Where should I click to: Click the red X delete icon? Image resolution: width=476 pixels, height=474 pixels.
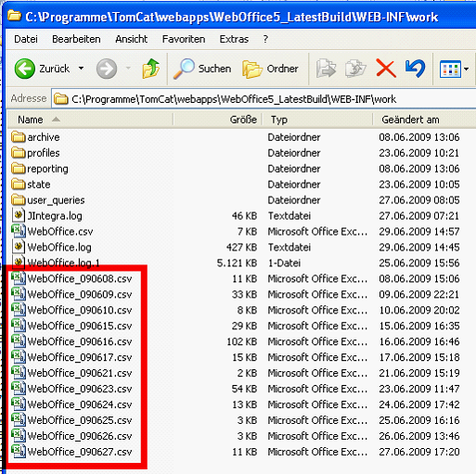(386, 69)
